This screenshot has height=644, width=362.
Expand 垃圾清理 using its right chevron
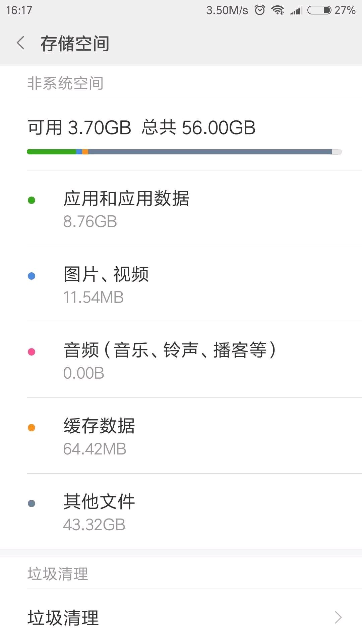point(338,617)
